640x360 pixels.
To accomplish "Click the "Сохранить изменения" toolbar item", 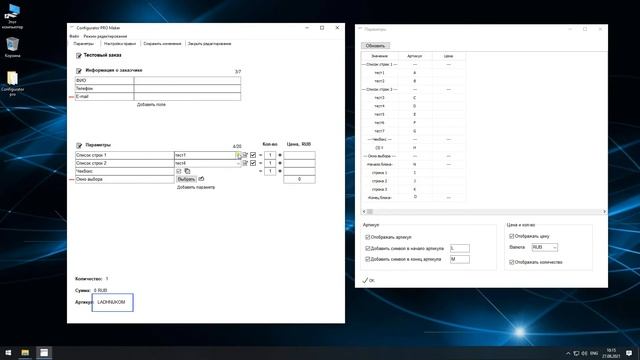I will click(x=162, y=44).
